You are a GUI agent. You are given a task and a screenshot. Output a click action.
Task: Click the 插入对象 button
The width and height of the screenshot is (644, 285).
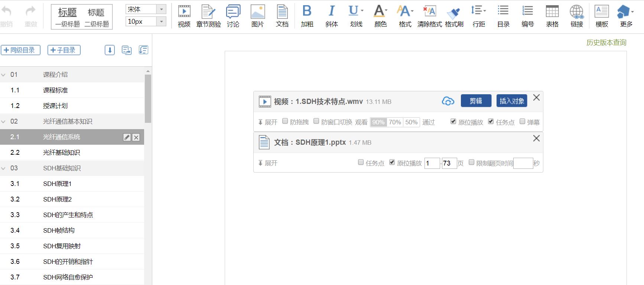click(x=512, y=101)
